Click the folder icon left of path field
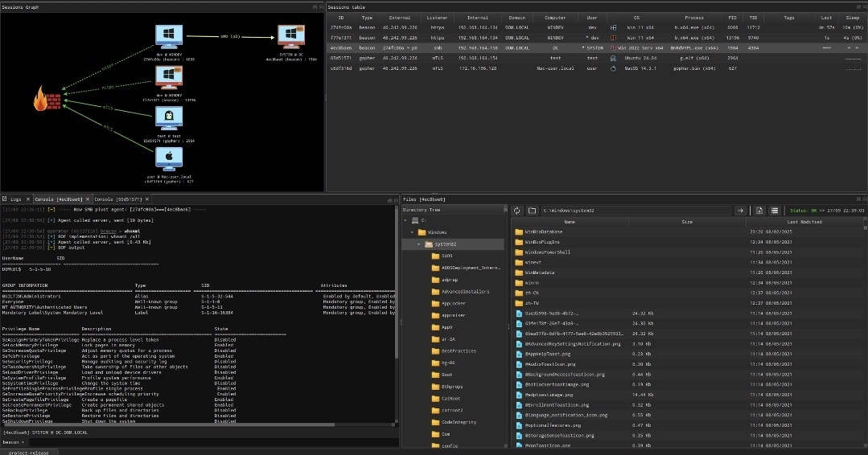The width and height of the screenshot is (868, 455). (x=533, y=211)
